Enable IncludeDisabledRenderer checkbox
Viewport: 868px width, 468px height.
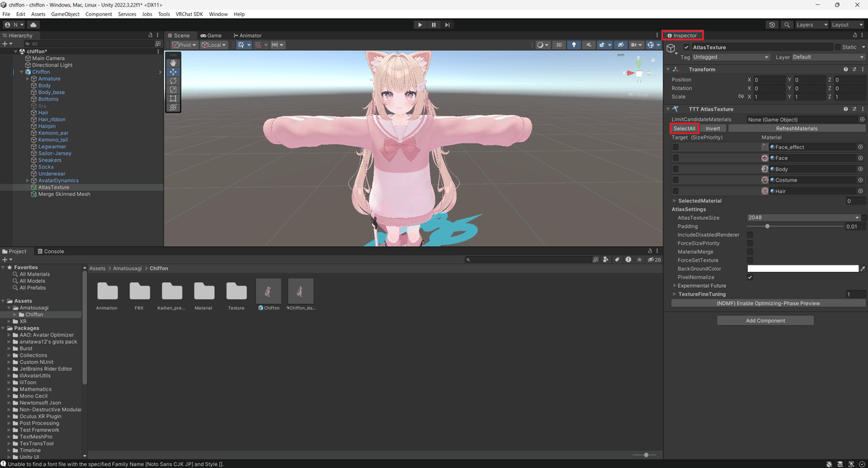coord(750,234)
